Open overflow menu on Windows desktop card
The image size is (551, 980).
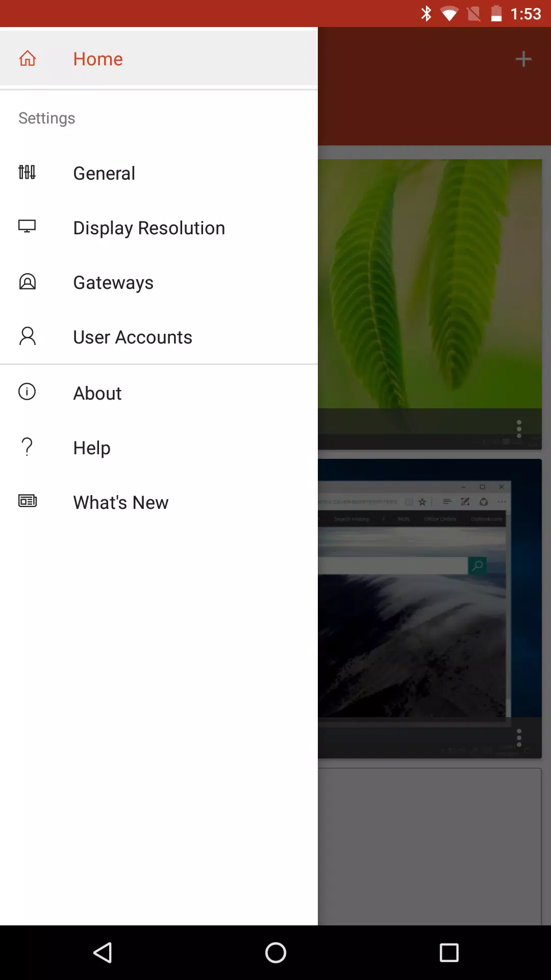(x=519, y=738)
